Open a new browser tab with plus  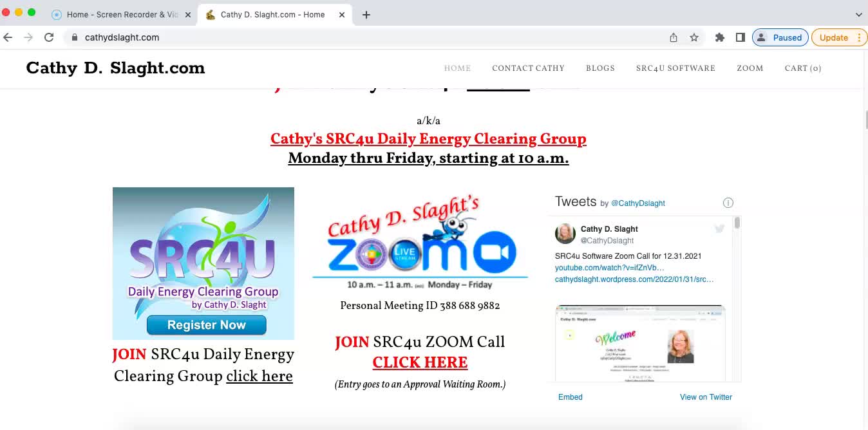click(366, 15)
